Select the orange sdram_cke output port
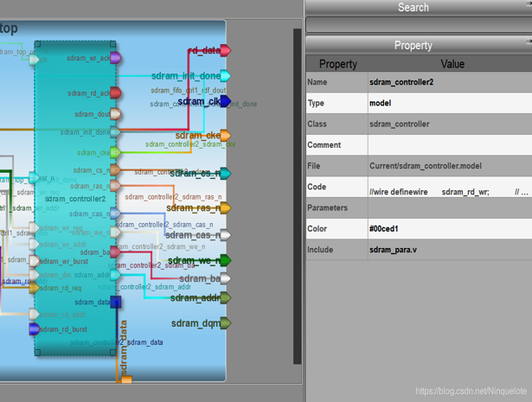 225,136
